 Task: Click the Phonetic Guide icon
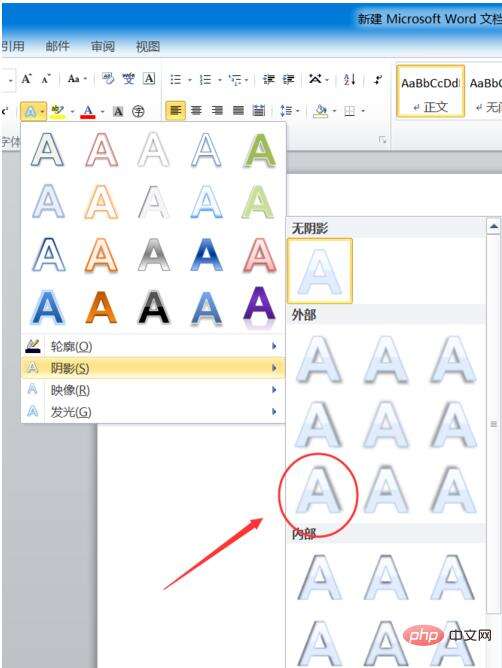point(129,79)
